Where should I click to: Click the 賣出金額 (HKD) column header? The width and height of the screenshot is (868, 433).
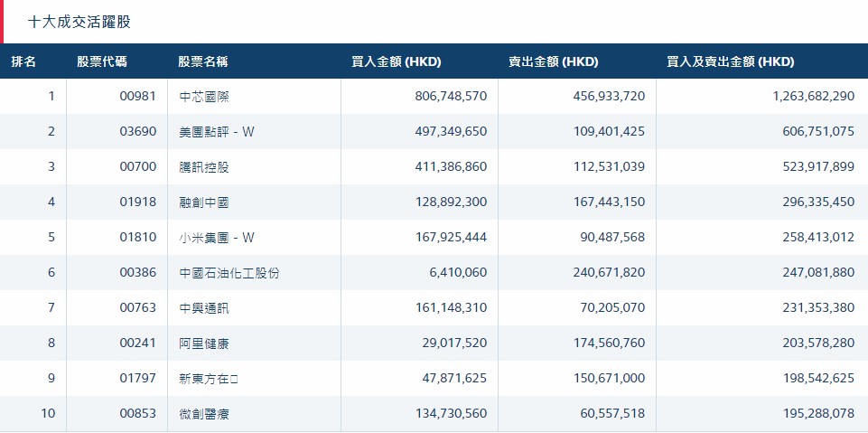coord(554,61)
